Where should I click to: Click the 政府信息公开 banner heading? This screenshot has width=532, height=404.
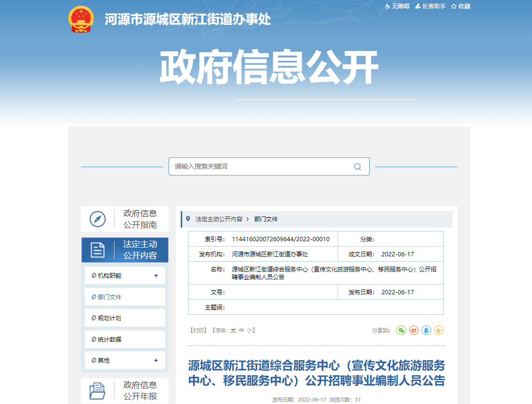point(269,67)
